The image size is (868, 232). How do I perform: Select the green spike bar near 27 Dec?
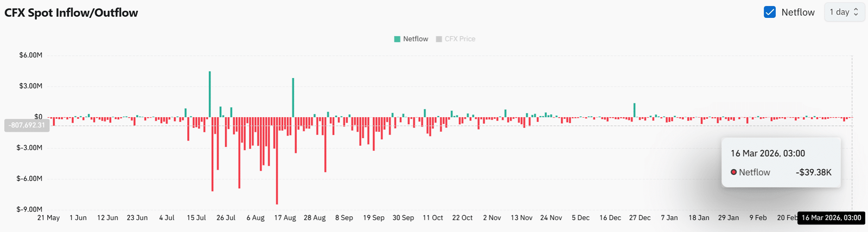coord(635,110)
